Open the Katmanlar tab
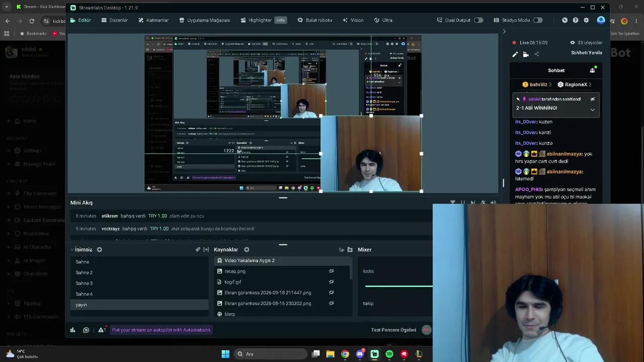Viewport: 644px width, 362px height. pos(153,20)
